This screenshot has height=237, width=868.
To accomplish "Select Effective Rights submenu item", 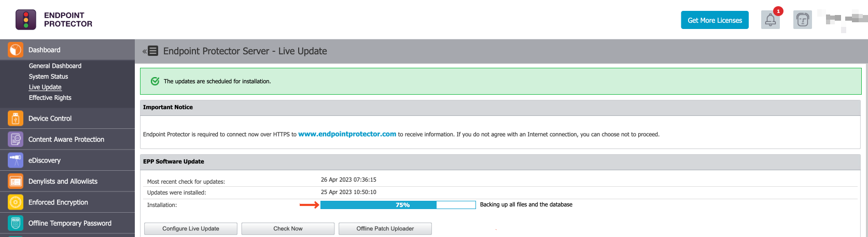I will pos(50,98).
